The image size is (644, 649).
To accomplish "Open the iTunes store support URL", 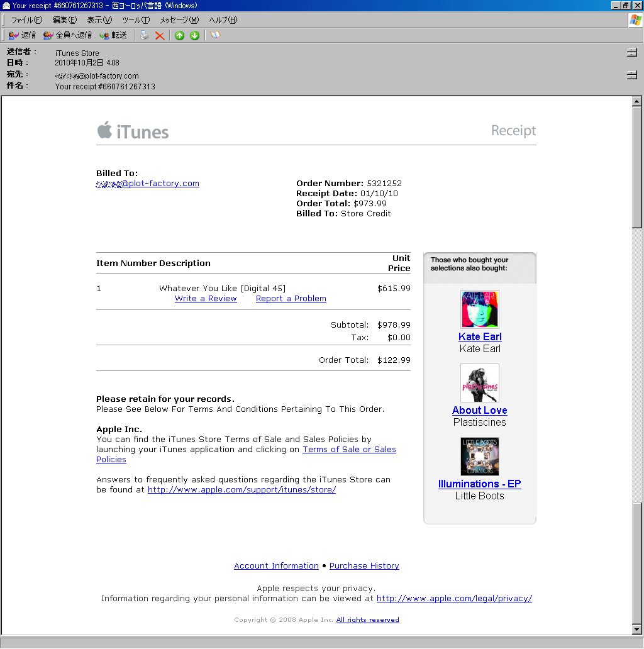I will coord(241,490).
